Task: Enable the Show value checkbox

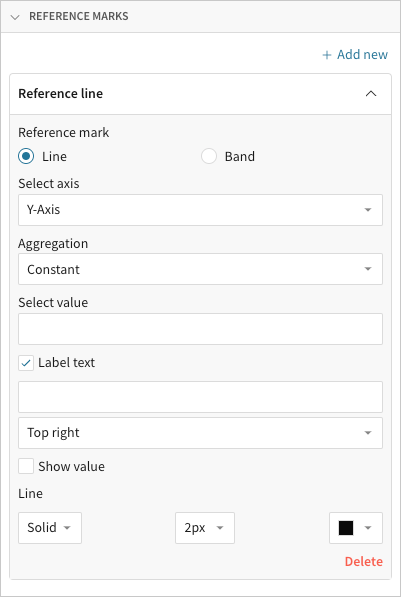Action: (26, 466)
